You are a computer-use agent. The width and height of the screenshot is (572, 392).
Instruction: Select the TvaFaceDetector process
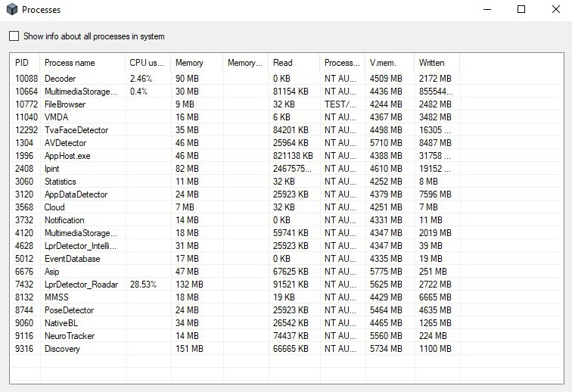(76, 130)
